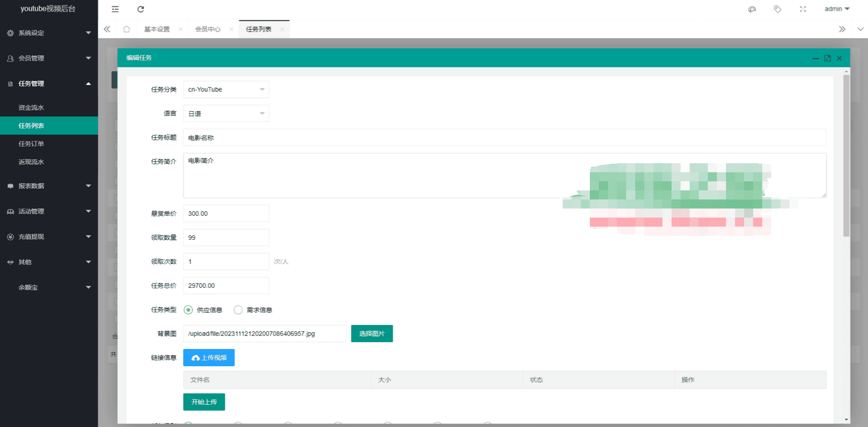This screenshot has width=868, height=427.
Task: Open the theme palette icon
Action: click(x=752, y=9)
